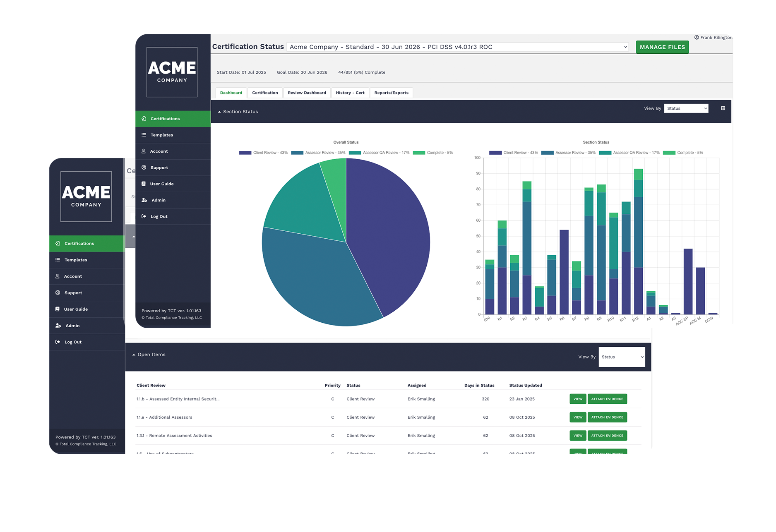Open the Reports/Exports tab
This screenshot has height=532, width=776.
(391, 93)
